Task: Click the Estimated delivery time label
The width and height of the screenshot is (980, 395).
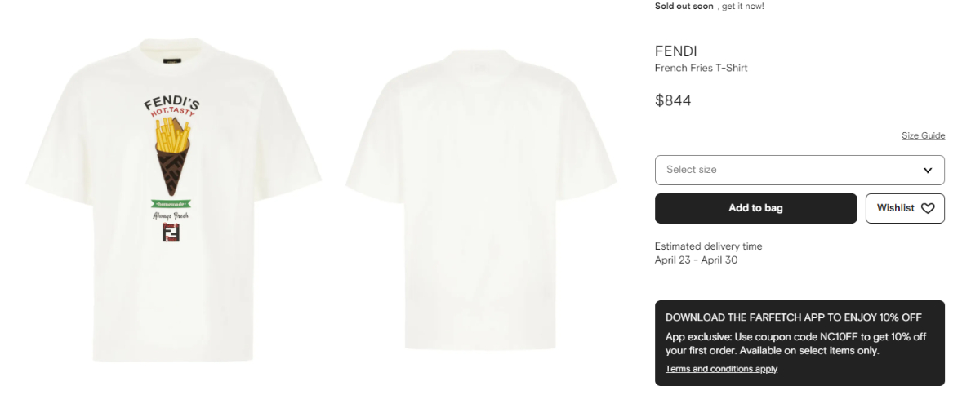Action: coord(708,246)
